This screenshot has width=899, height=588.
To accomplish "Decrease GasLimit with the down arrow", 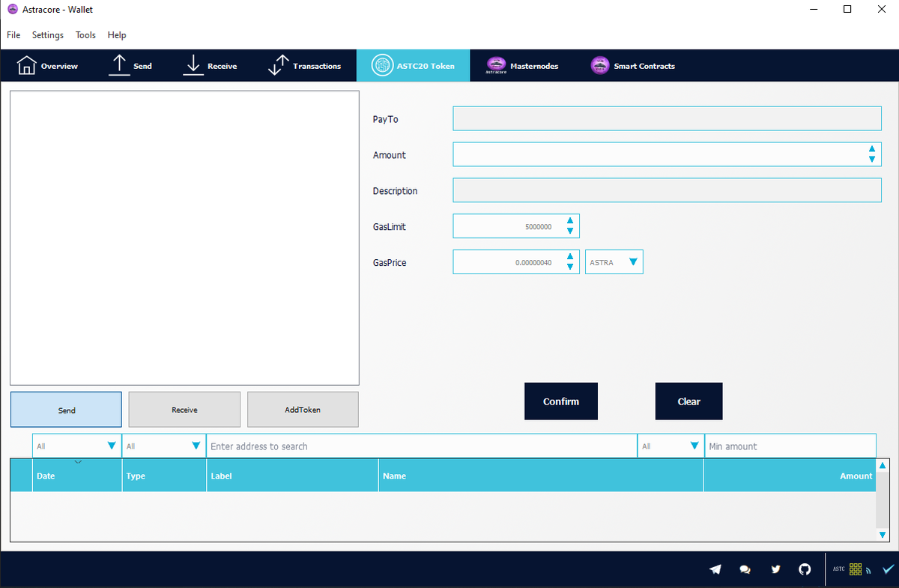I will pos(570,231).
